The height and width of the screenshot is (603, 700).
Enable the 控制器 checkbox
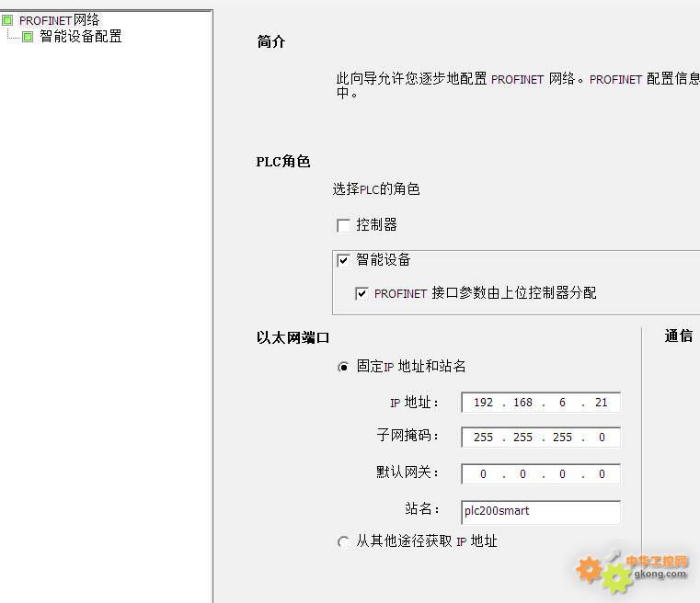coord(344,225)
